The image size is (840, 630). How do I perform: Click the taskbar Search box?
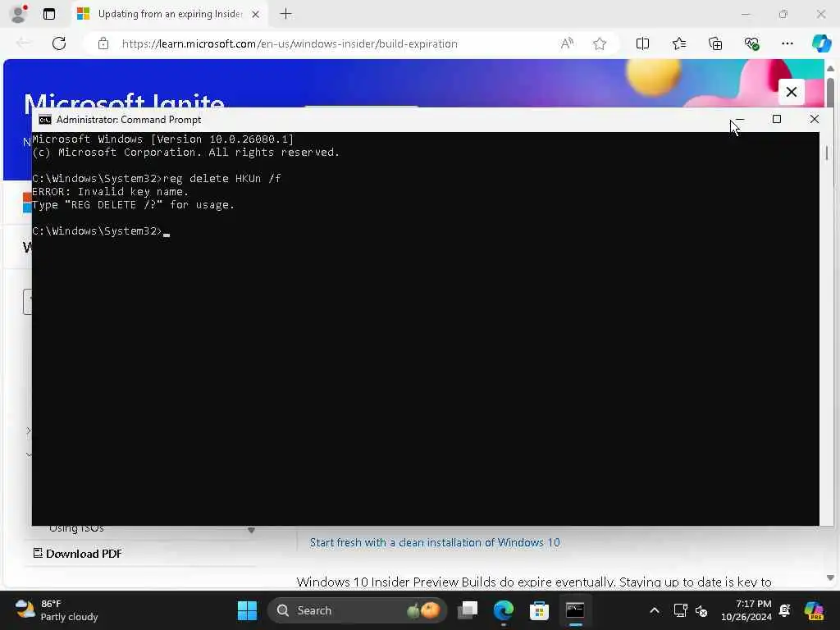pyautogui.click(x=358, y=610)
